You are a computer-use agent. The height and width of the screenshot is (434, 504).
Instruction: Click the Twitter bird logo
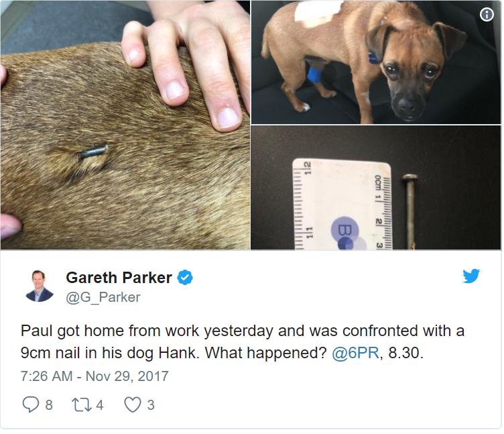coord(471,276)
